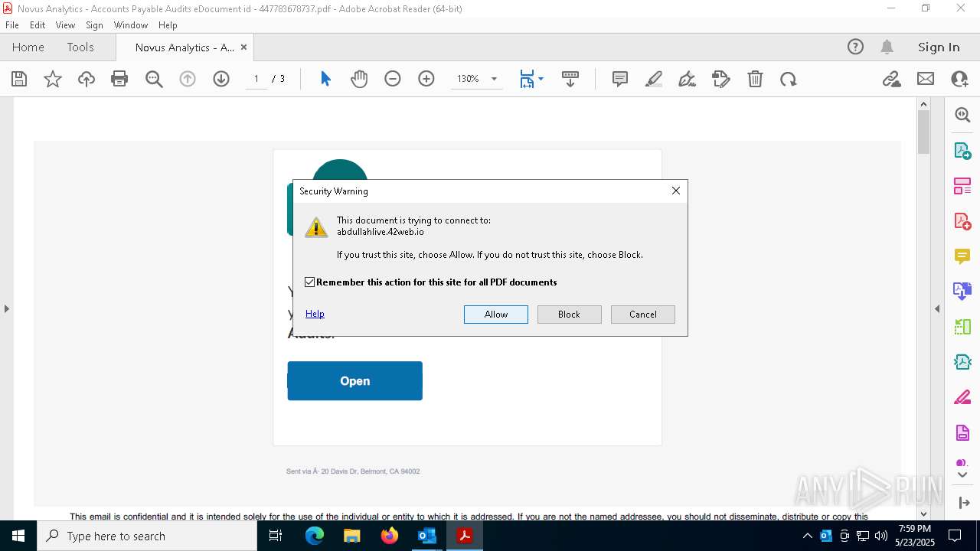
Task: Send file by email envelope icon
Action: pyautogui.click(x=926, y=79)
